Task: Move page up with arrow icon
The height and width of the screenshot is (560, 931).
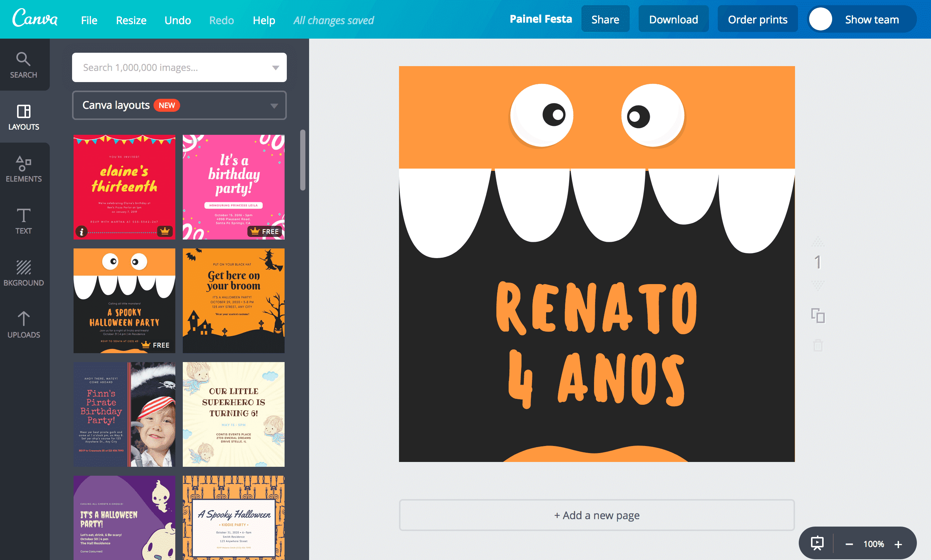Action: [x=818, y=241]
